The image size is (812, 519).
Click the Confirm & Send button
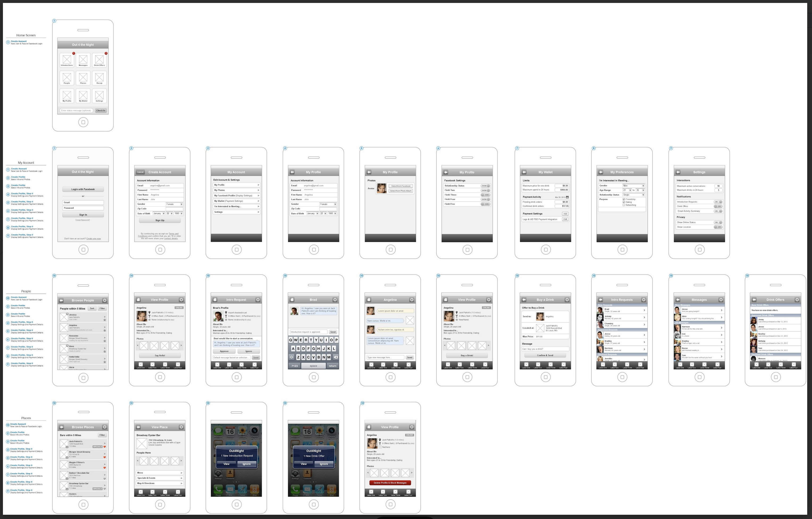(x=545, y=355)
